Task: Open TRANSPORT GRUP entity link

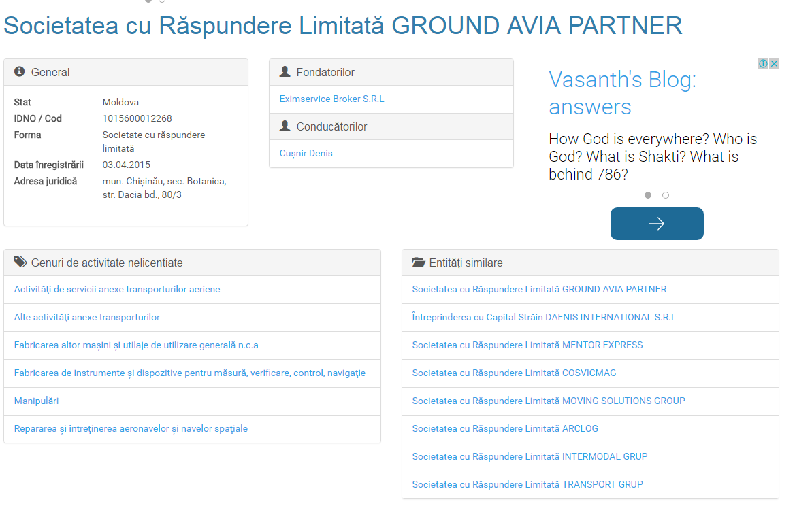Action: pyautogui.click(x=527, y=485)
